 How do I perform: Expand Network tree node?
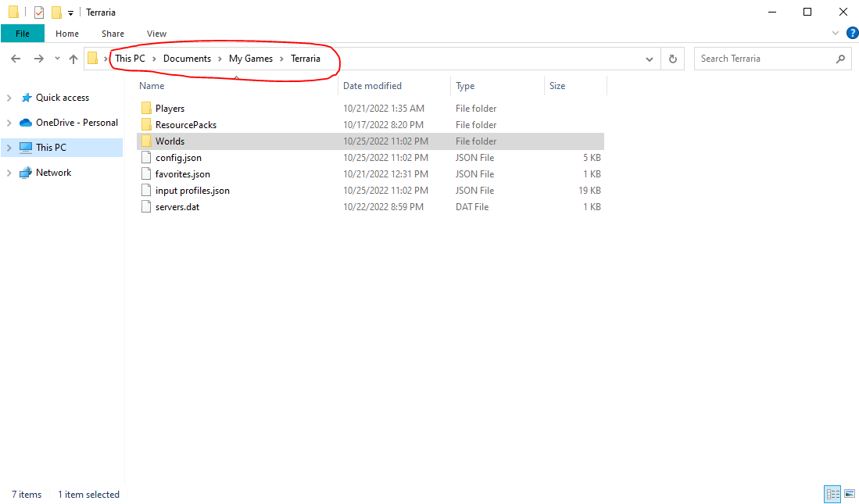pos(9,173)
